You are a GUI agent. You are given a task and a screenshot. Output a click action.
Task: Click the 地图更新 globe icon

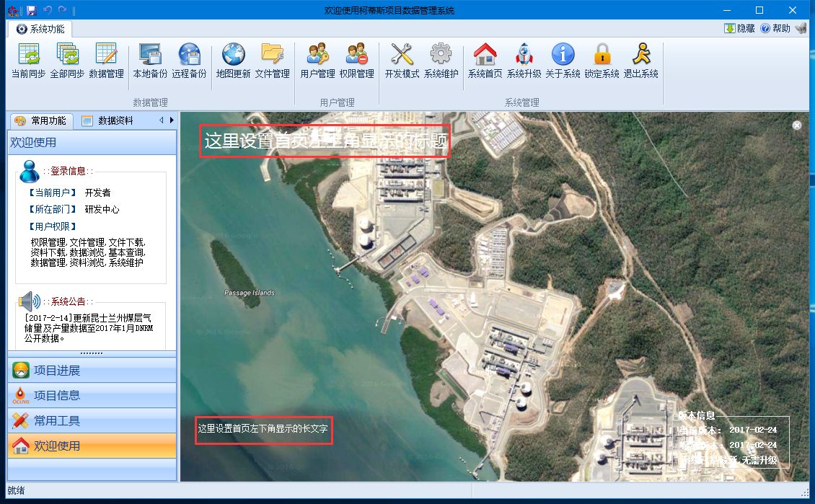click(x=234, y=56)
